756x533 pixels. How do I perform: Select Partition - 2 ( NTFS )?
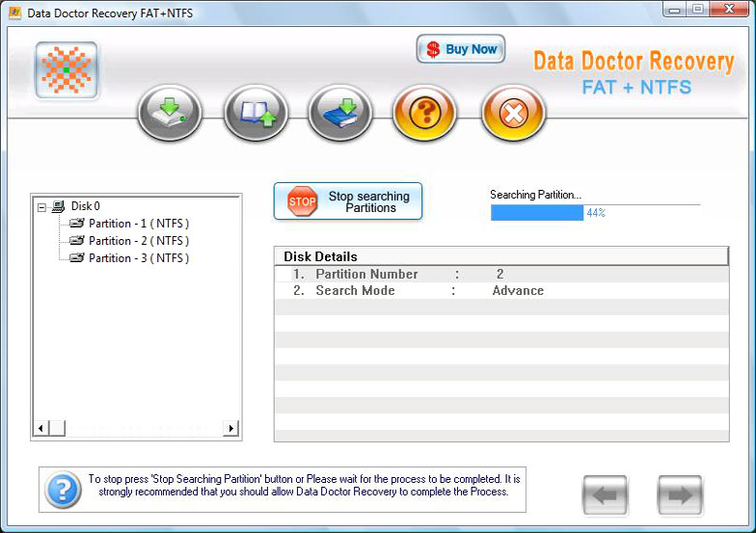tap(139, 241)
